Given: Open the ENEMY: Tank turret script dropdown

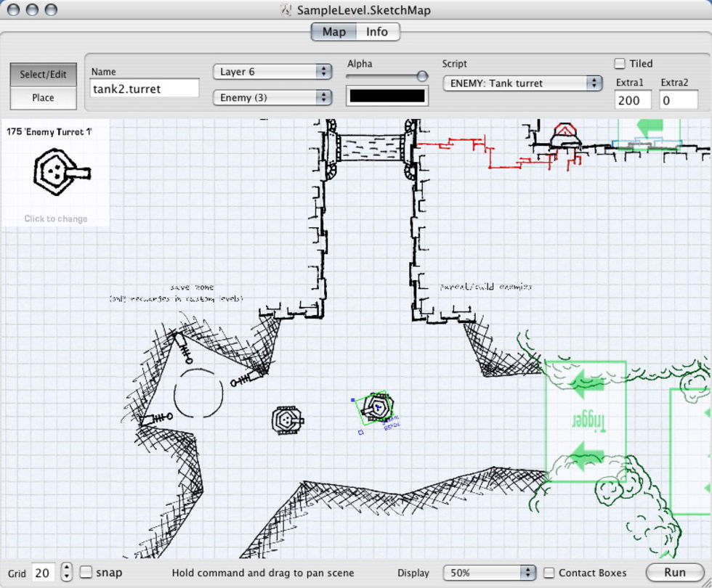Looking at the screenshot, I should (522, 83).
